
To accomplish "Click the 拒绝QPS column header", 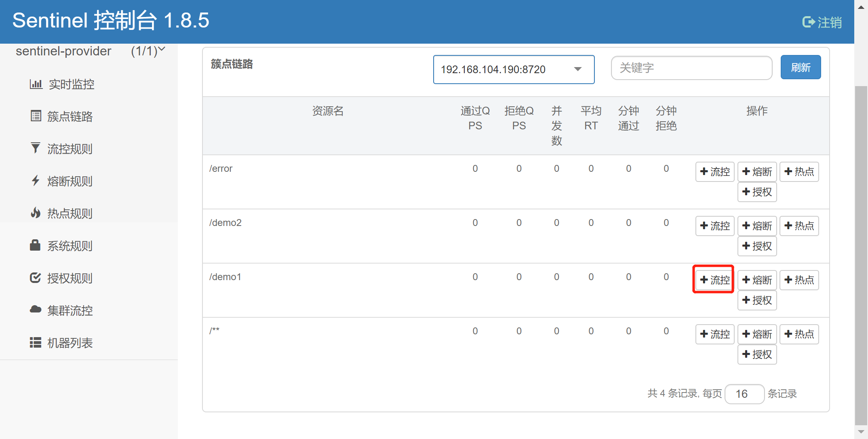I will (x=519, y=118).
